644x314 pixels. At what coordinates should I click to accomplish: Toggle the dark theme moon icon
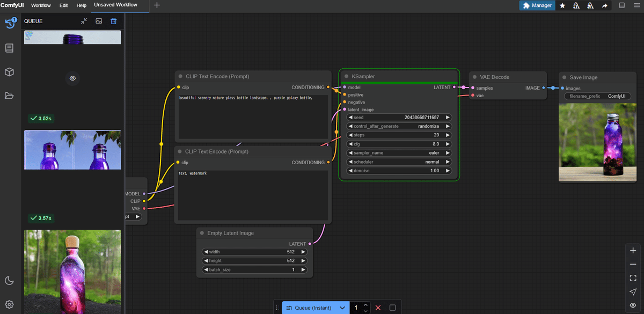click(9, 280)
